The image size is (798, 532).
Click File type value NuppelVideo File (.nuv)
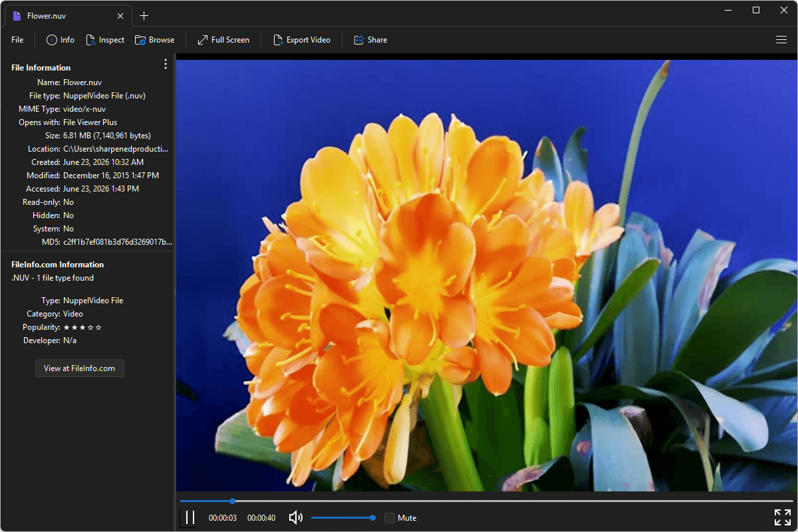[x=104, y=96]
